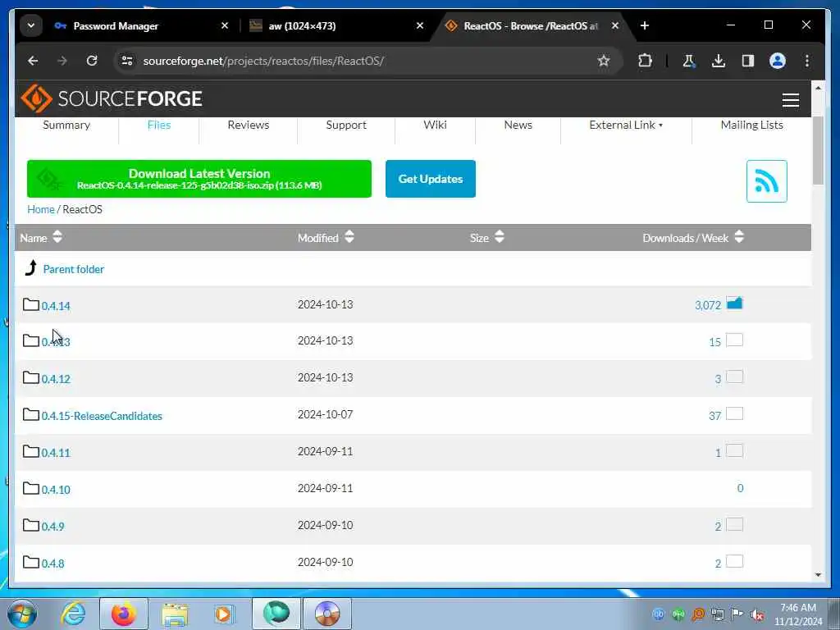Viewport: 840px width, 630px height.
Task: Open the disc application in the taskbar
Action: tap(327, 614)
